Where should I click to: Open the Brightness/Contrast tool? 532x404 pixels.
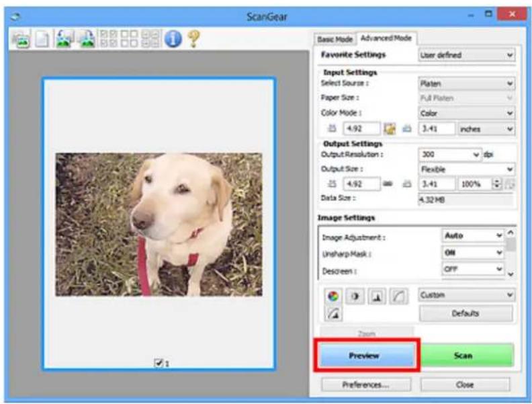[x=355, y=296]
